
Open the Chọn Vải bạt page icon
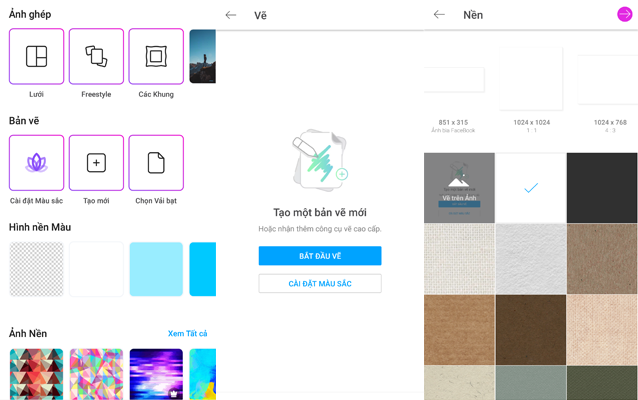156,163
